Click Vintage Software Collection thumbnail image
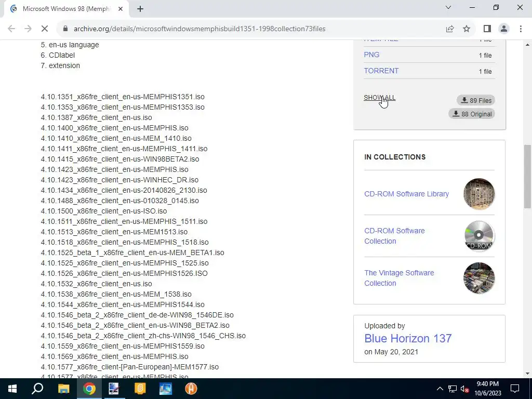This screenshot has width=532, height=399. pyautogui.click(x=478, y=278)
